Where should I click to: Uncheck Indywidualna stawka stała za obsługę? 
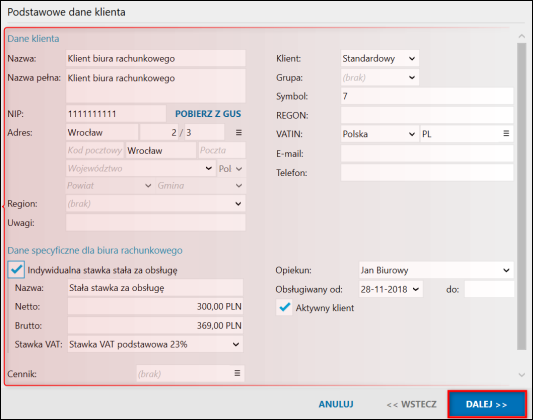[16, 270]
